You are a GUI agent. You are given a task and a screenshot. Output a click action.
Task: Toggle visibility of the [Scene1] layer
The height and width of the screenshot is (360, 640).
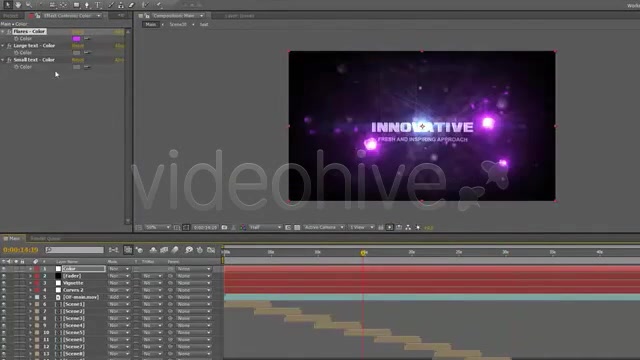click(4, 304)
